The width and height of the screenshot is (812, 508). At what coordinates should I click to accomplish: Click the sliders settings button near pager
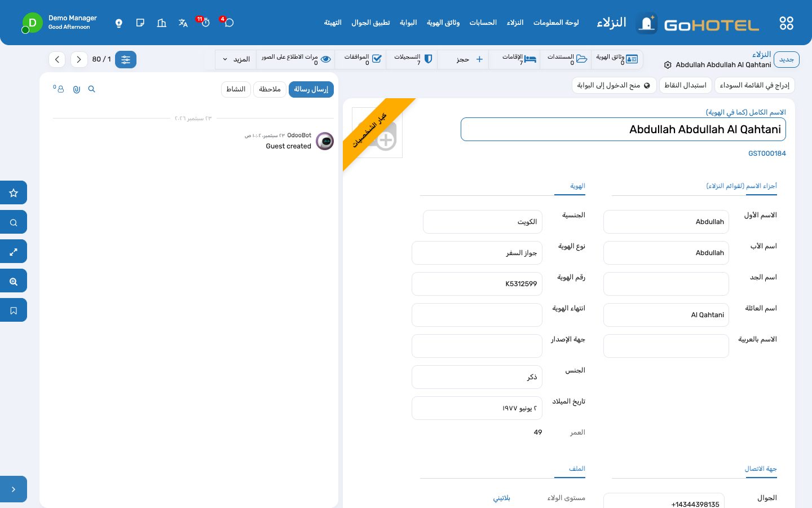click(x=126, y=59)
